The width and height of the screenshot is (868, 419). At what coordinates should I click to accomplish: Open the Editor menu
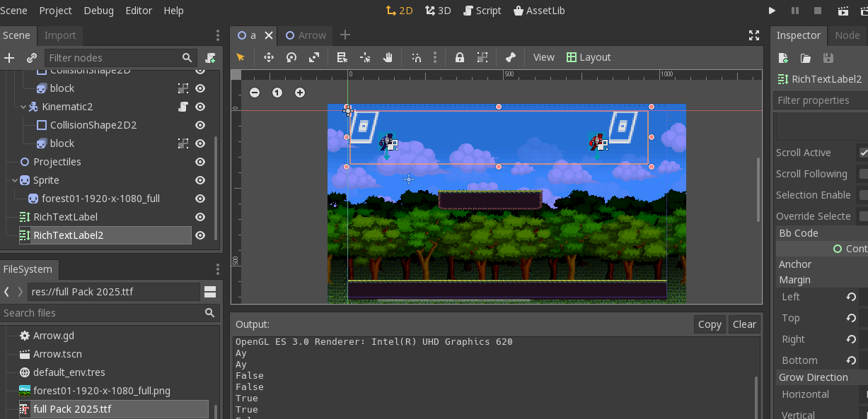[x=139, y=11]
